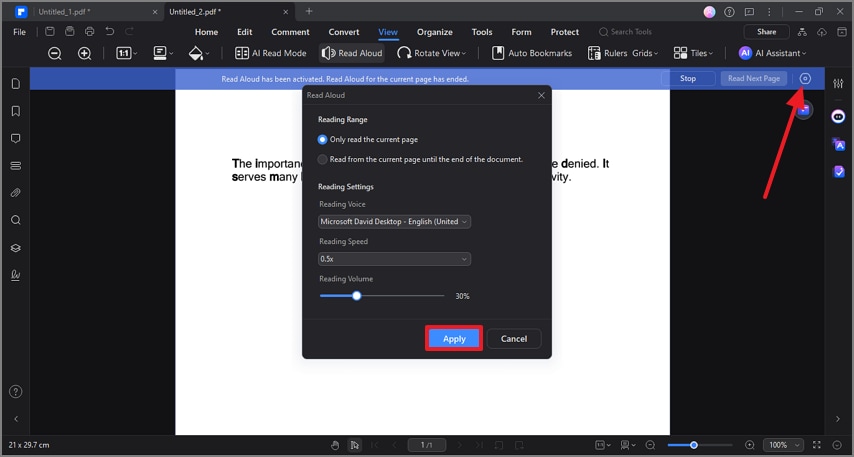
Task: Switch to the Form tab
Action: pyautogui.click(x=521, y=32)
